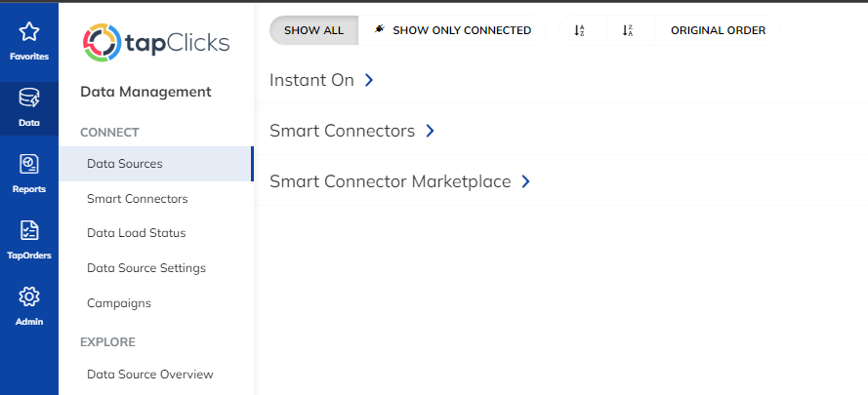Open Campaigns menu item
Viewport: 868px width, 395px height.
click(x=119, y=303)
